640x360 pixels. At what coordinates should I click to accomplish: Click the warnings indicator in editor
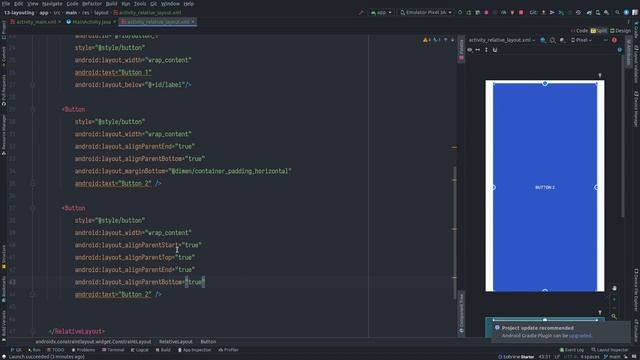pos(427,40)
